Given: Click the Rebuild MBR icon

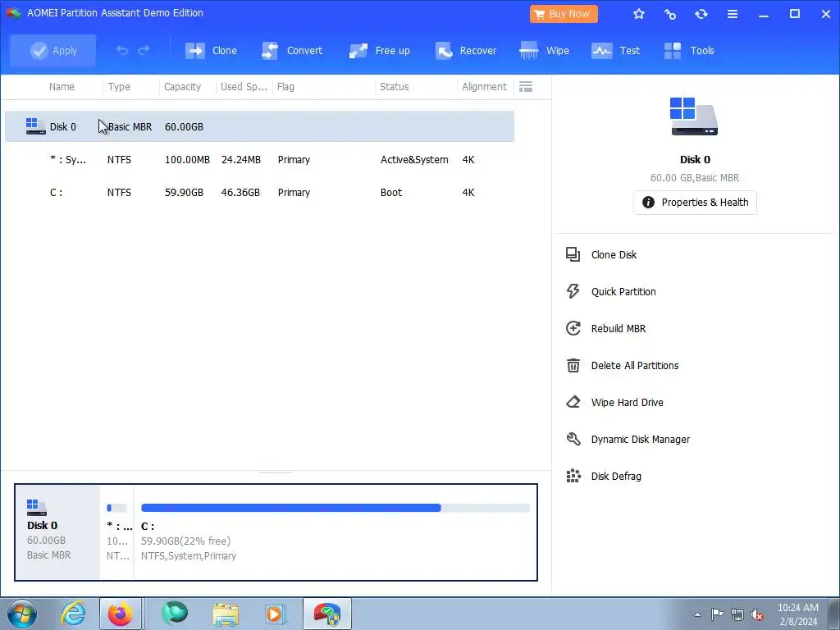Looking at the screenshot, I should [573, 328].
